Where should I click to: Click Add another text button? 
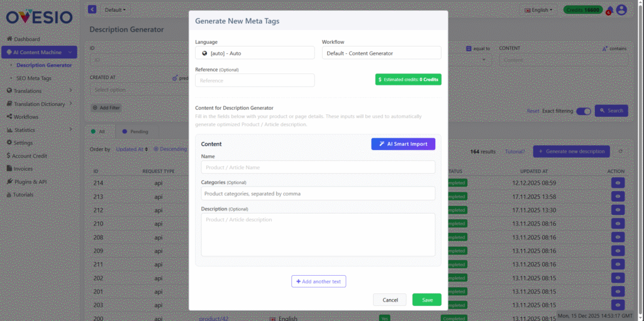click(318, 281)
